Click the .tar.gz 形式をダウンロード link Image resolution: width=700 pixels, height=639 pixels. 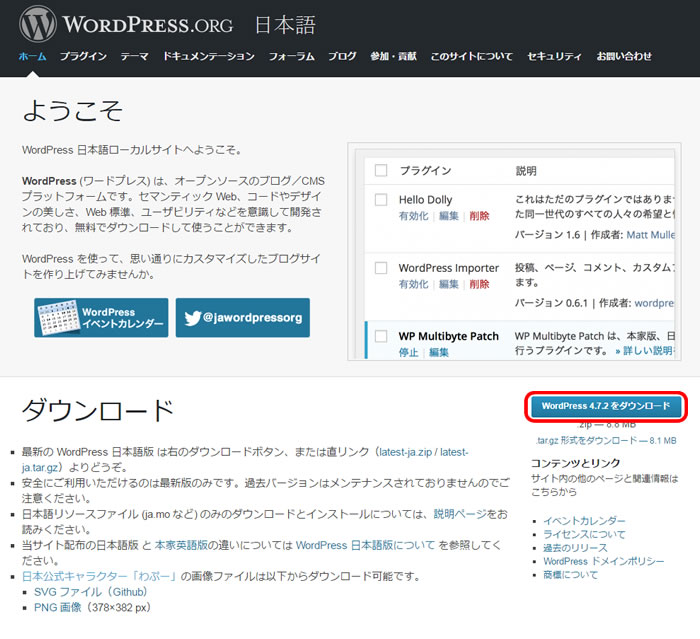pos(606,441)
